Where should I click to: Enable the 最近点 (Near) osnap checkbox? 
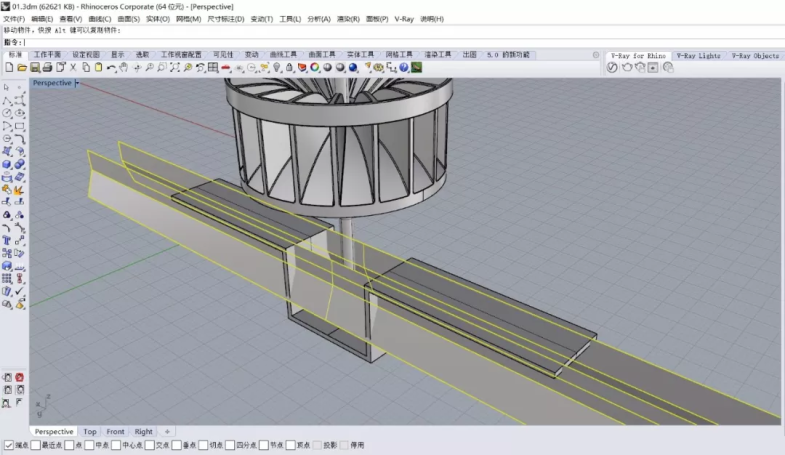pos(35,445)
